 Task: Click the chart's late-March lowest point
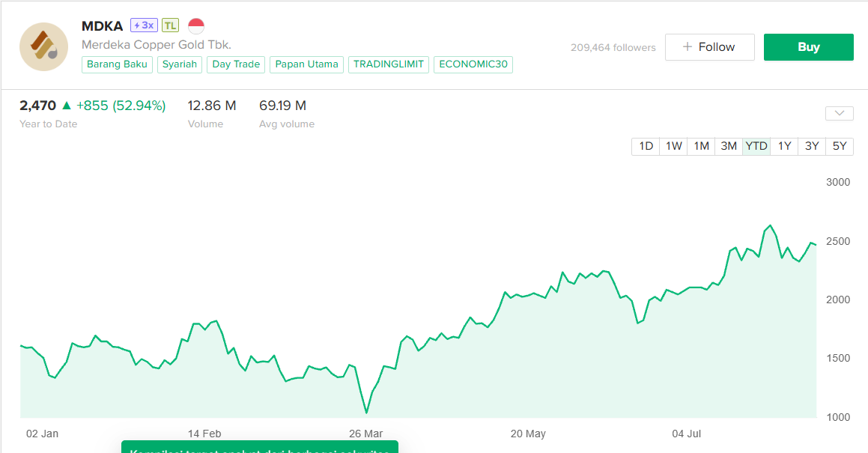coord(366,413)
